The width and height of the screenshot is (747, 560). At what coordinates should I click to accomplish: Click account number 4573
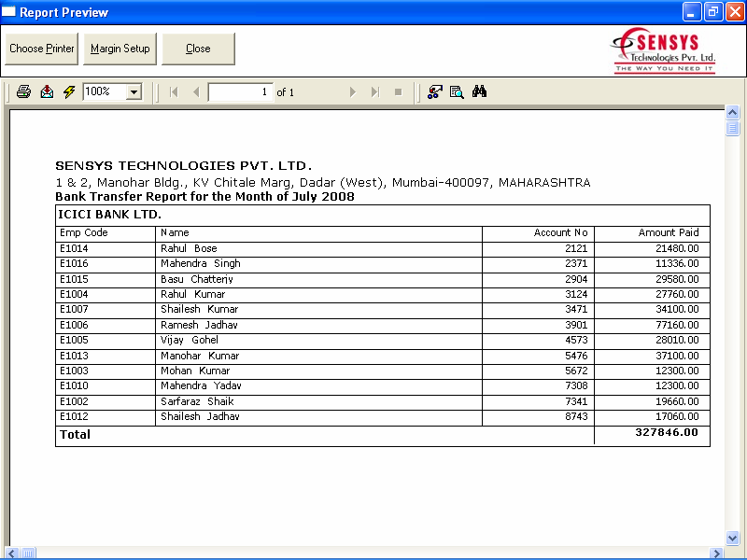(576, 341)
